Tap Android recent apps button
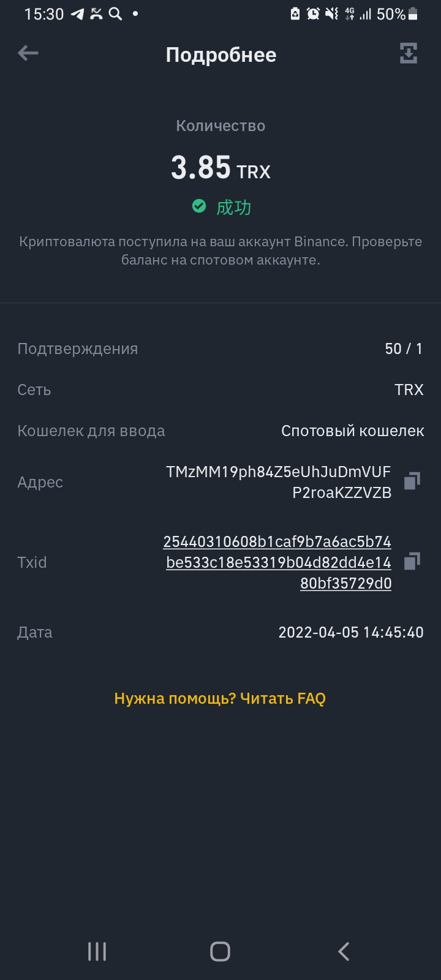Image resolution: width=441 pixels, height=980 pixels. [x=97, y=951]
